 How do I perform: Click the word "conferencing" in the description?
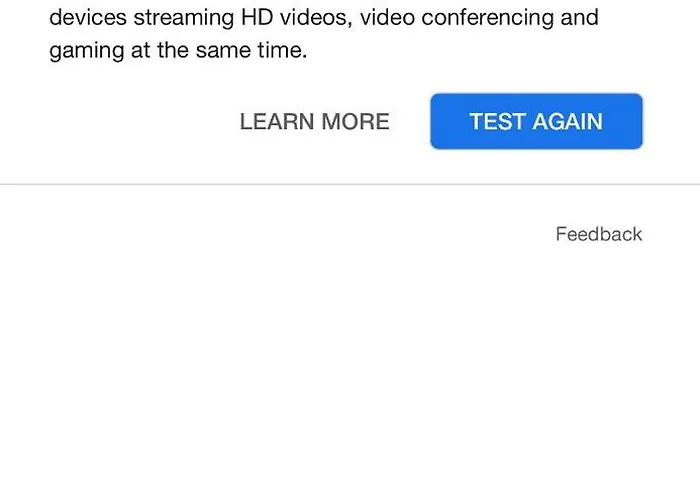click(x=489, y=18)
